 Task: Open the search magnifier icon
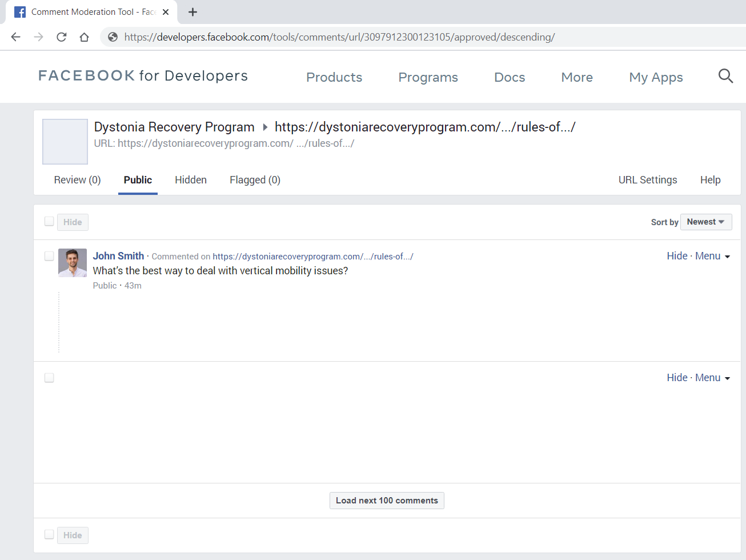pyautogui.click(x=725, y=76)
